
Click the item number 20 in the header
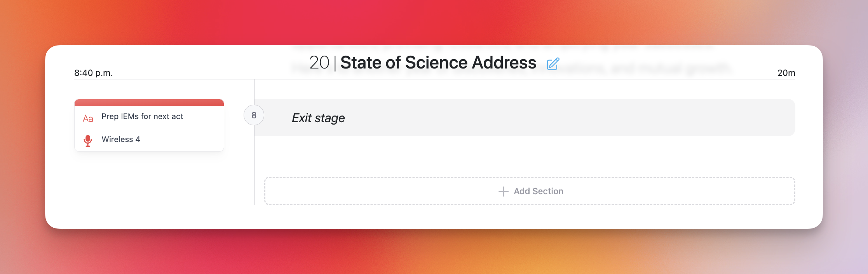(x=319, y=63)
